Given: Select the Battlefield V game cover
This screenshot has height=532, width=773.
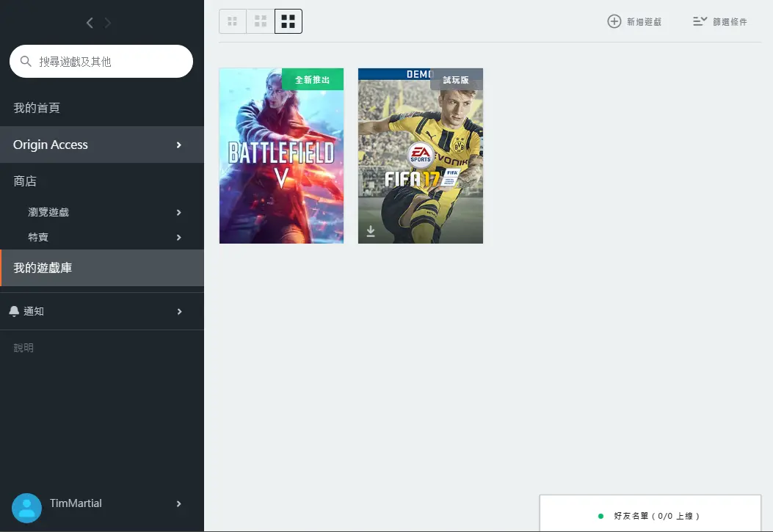Looking at the screenshot, I should pyautogui.click(x=281, y=156).
